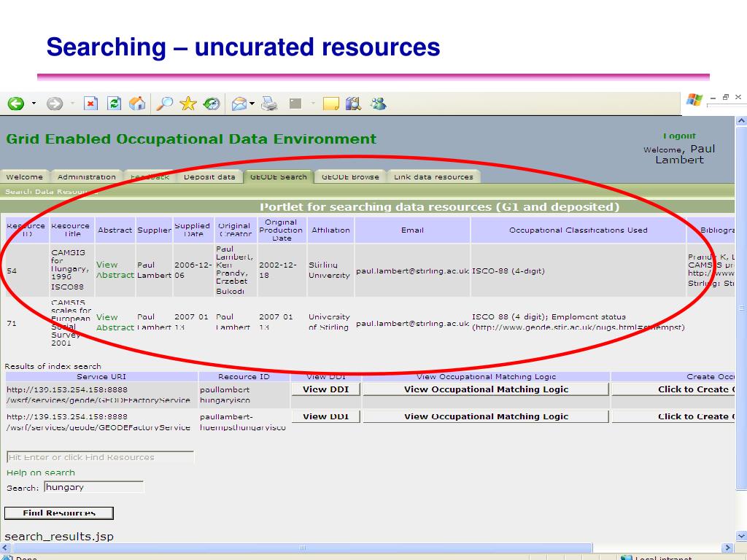747x560 pixels.
Task: Go to the Home page
Action: [137, 104]
